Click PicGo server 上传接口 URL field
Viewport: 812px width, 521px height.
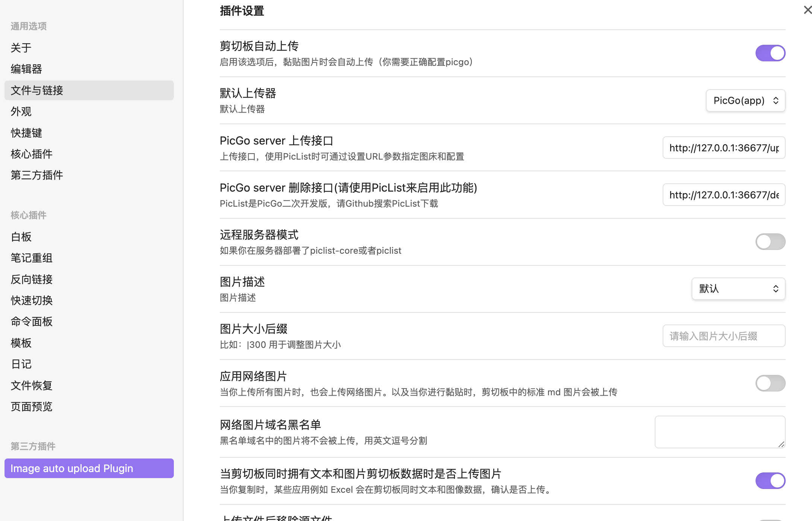[x=724, y=148]
